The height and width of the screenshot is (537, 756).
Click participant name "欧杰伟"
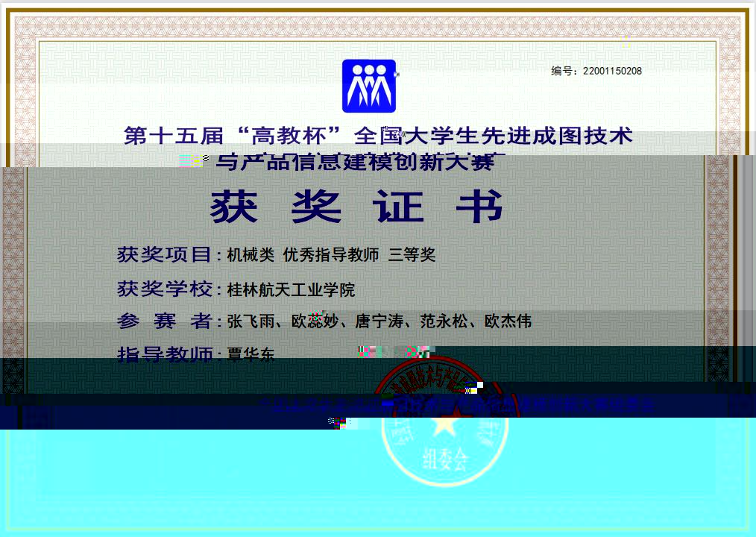point(508,321)
